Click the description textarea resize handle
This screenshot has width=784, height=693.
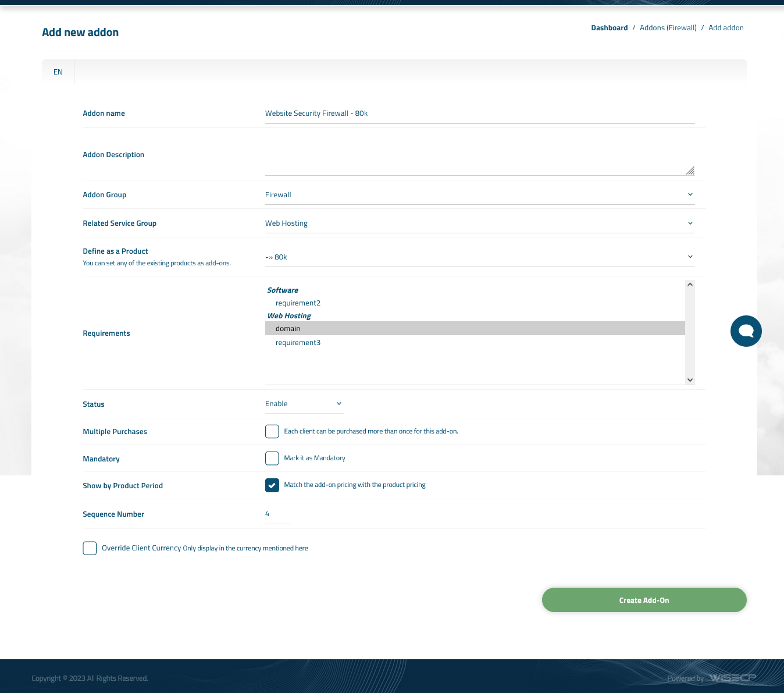tap(690, 170)
